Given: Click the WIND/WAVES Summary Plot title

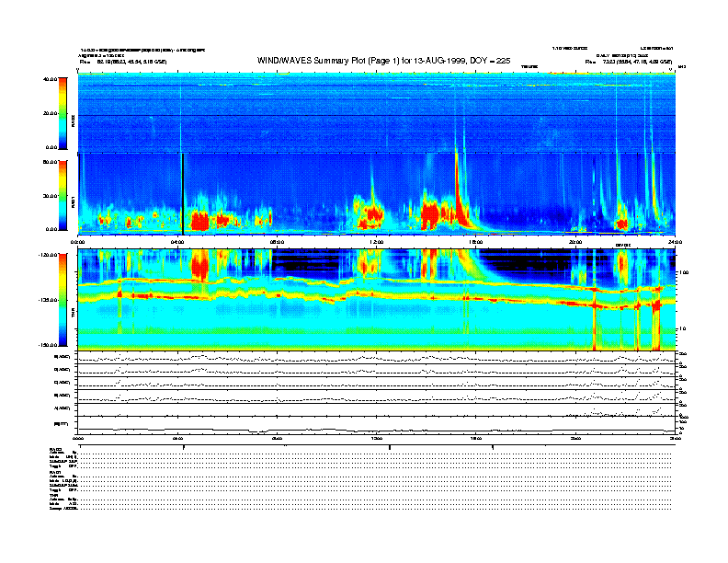Looking at the screenshot, I should click(383, 61).
